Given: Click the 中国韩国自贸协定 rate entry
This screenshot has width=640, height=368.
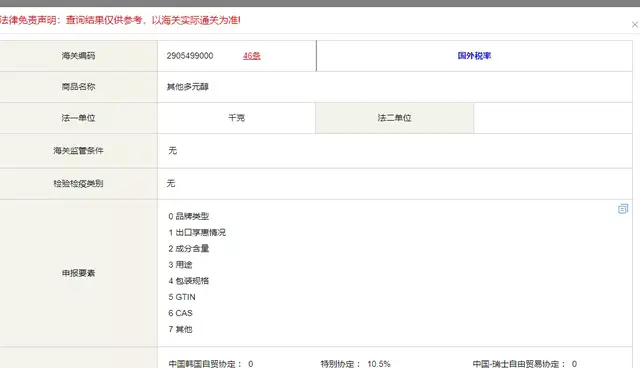Looking at the screenshot, I should [211, 364].
